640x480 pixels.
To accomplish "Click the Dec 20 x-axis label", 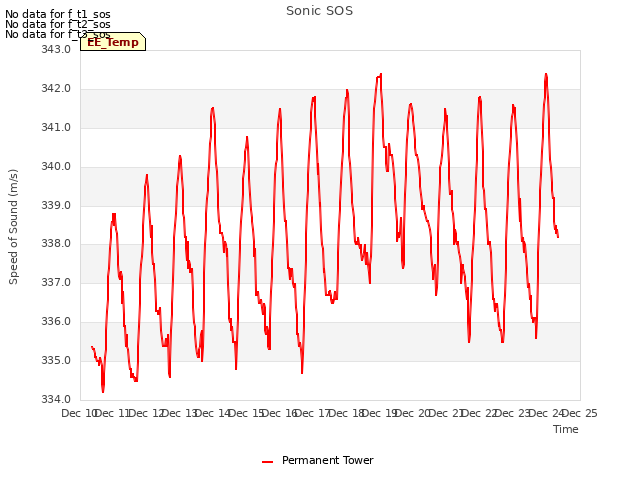I will (413, 413).
